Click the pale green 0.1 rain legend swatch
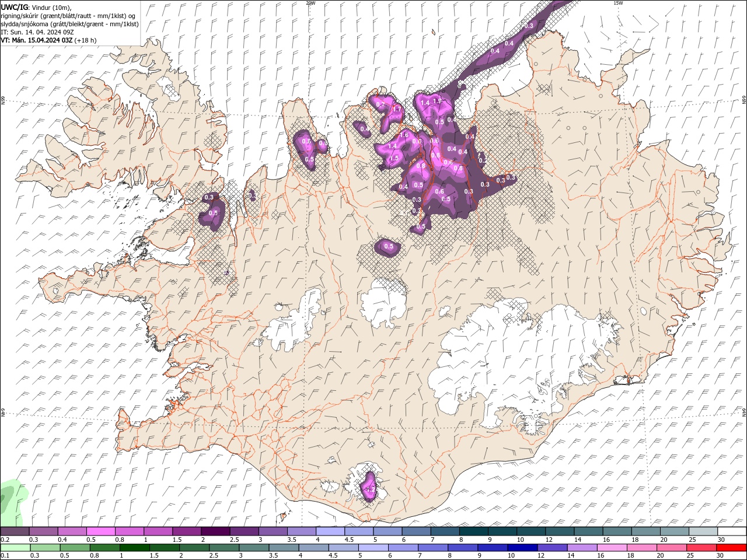The height and width of the screenshot is (560, 747). pyautogui.click(x=15, y=548)
